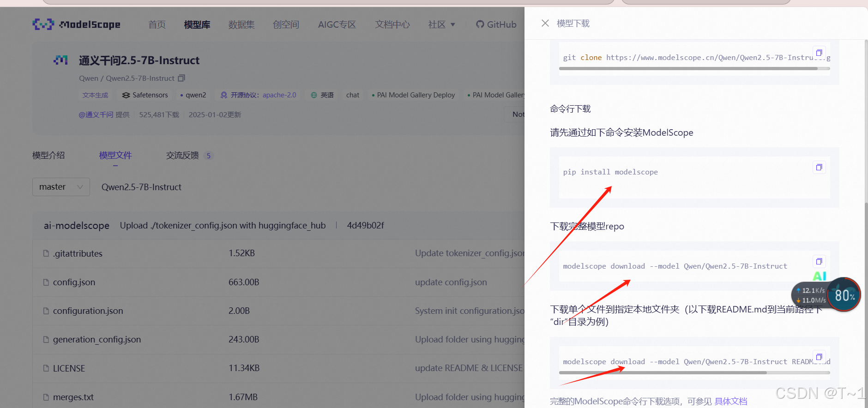This screenshot has width=868, height=408.
Task: Click the @通义千问 provider link
Action: (96, 114)
